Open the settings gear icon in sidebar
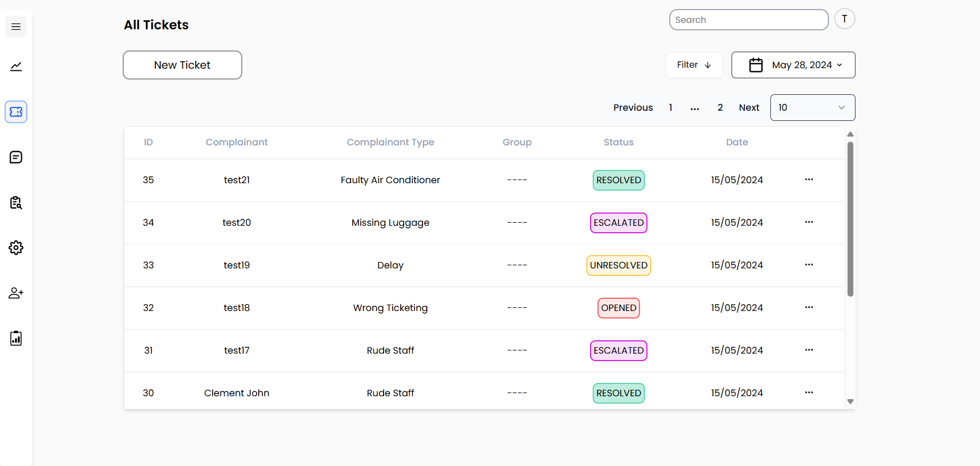Screen dimensions: 980x466 pos(16,248)
